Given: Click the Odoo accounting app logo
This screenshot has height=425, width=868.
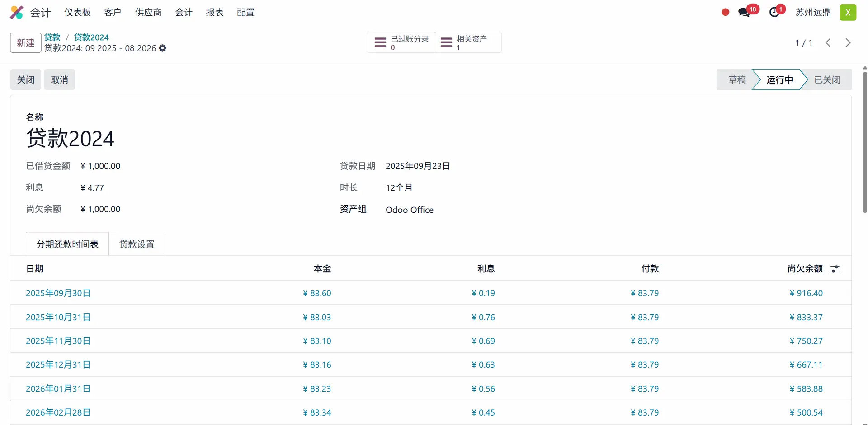Looking at the screenshot, I should tap(17, 12).
